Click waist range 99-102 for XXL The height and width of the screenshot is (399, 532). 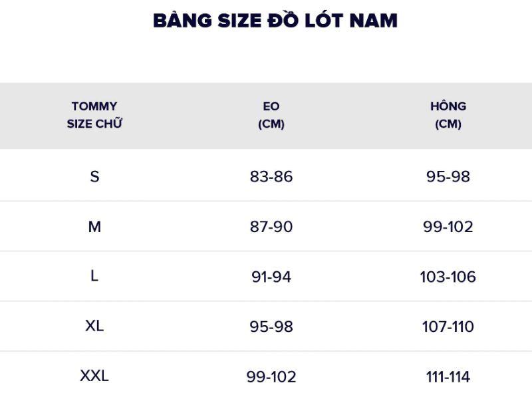271,376
